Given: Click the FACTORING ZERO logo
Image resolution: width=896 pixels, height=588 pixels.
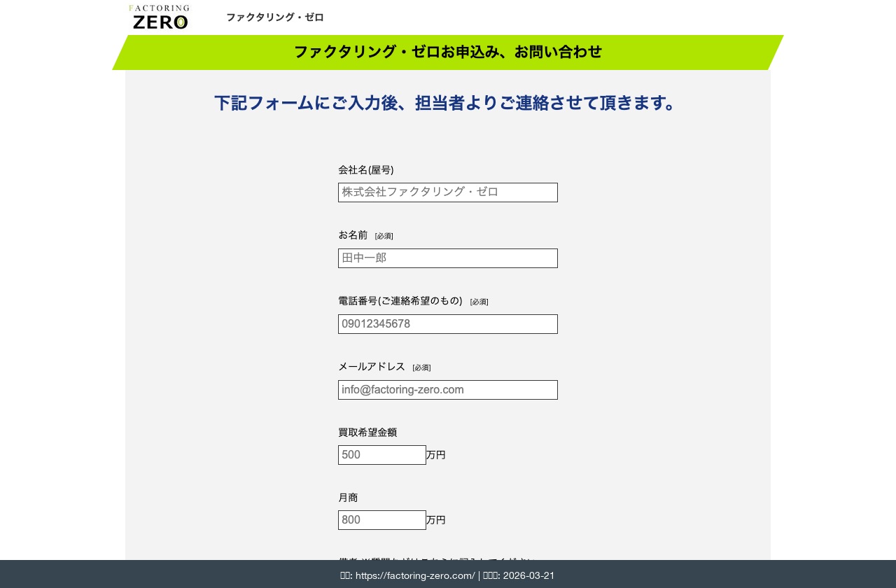Looking at the screenshot, I should click(x=158, y=16).
